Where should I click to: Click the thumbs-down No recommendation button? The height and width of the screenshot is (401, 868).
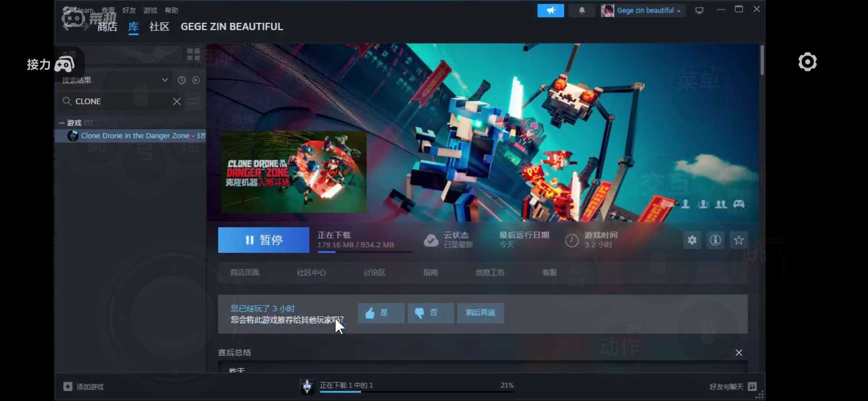point(430,313)
